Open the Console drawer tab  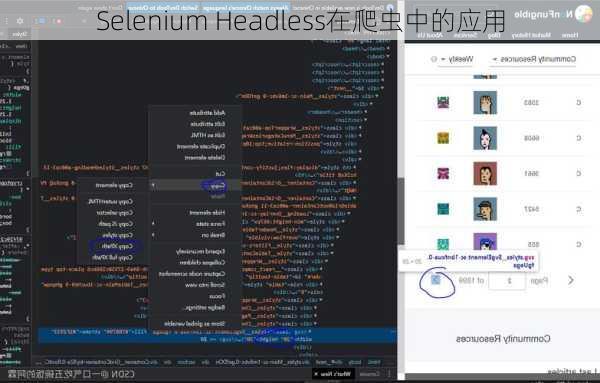[x=370, y=374]
